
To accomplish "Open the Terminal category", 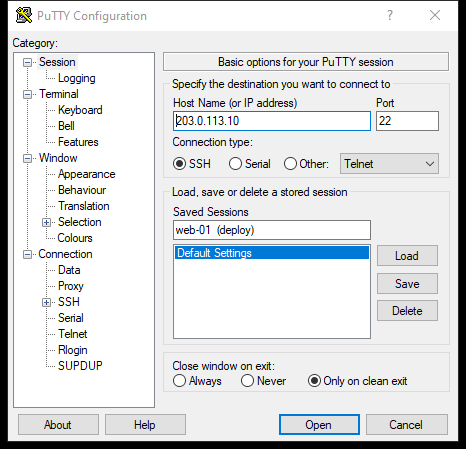I will point(59,94).
